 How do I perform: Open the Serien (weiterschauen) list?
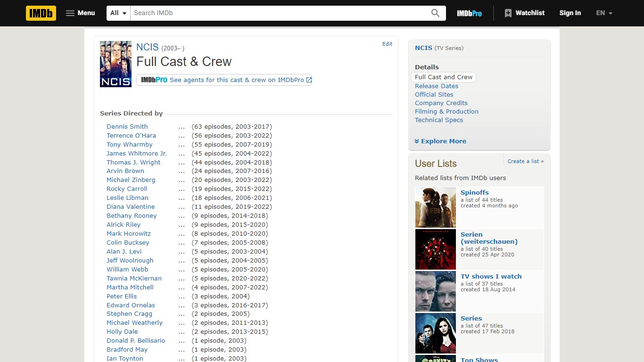click(489, 238)
